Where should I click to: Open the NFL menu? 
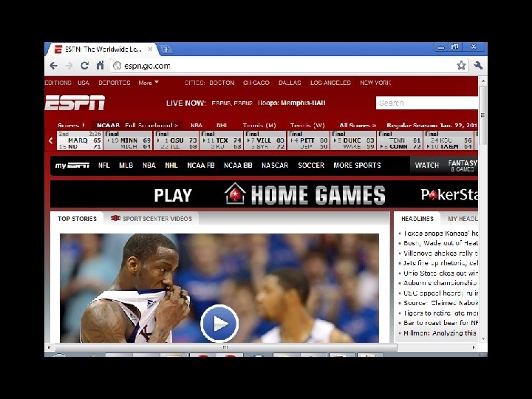104,166
